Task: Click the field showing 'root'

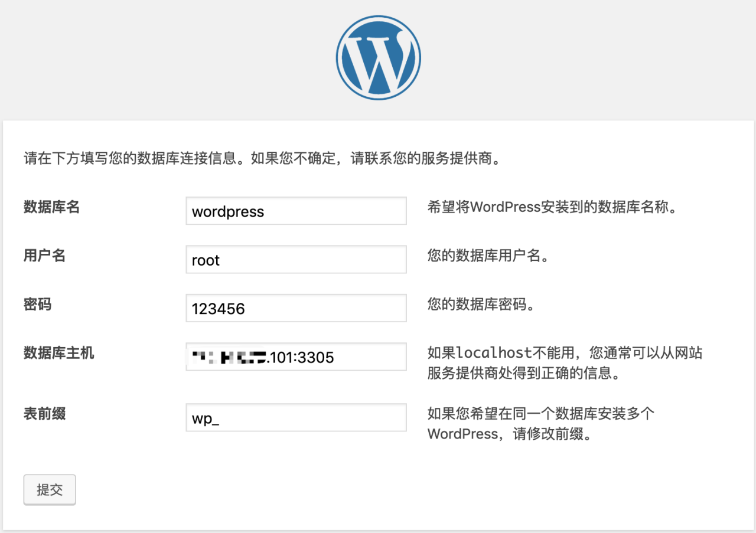Action: 295,259
